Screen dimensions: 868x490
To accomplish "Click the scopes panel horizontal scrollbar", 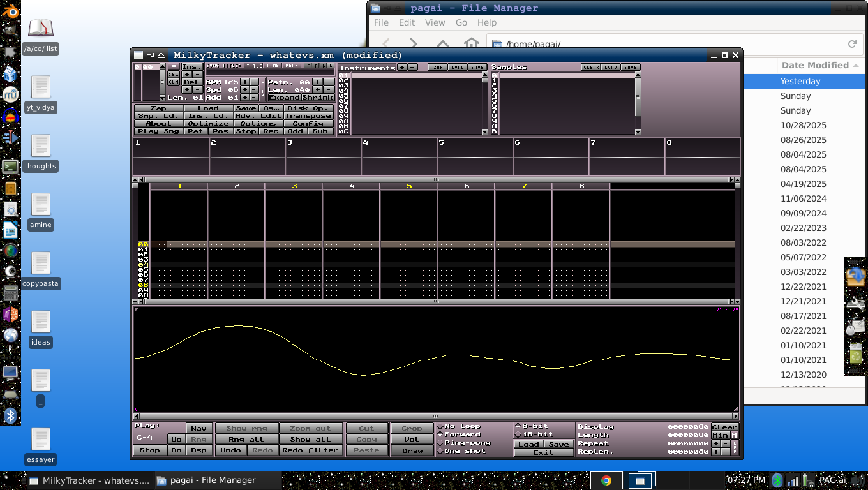I will 436,179.
